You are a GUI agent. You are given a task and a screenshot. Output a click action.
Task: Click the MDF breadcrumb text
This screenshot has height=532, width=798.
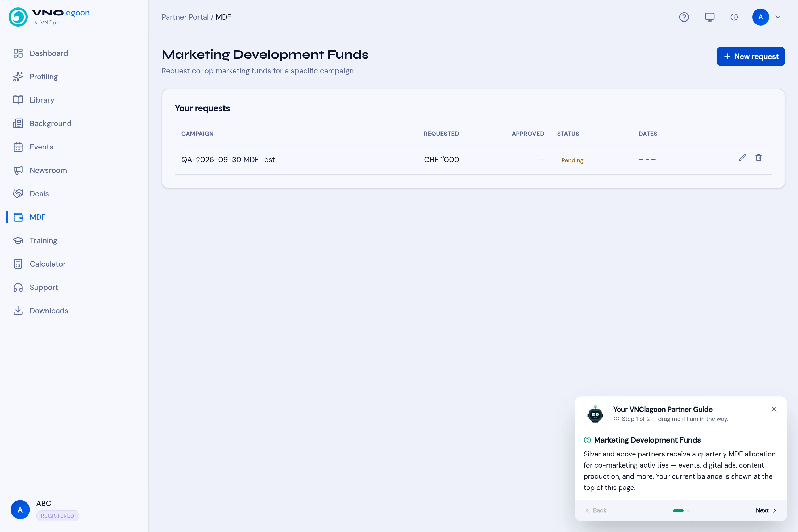coord(223,17)
